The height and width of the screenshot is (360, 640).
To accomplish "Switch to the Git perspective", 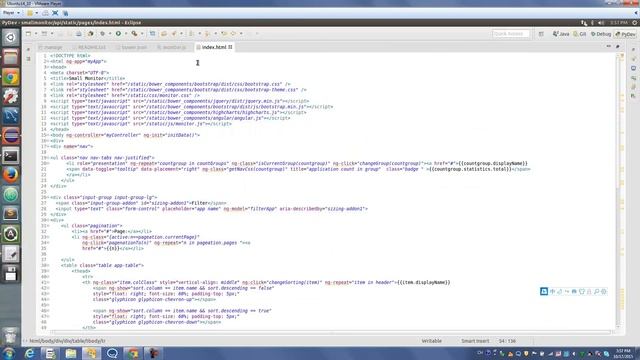I will 580,34.
